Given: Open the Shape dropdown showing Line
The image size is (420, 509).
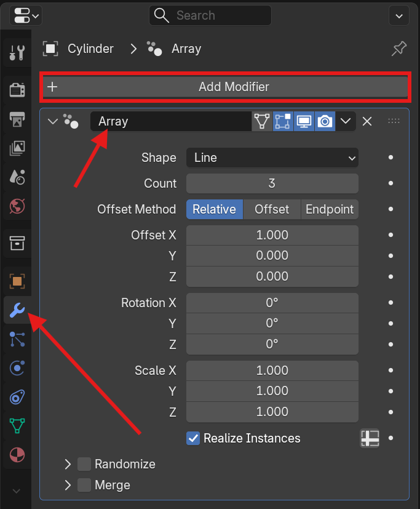Looking at the screenshot, I should 272,158.
